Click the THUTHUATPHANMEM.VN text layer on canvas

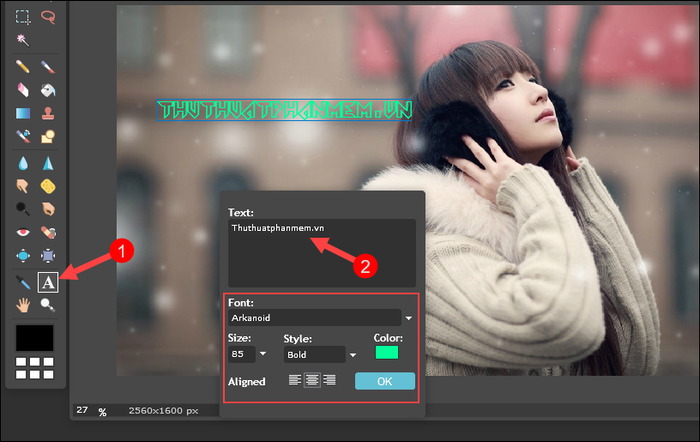[284, 110]
